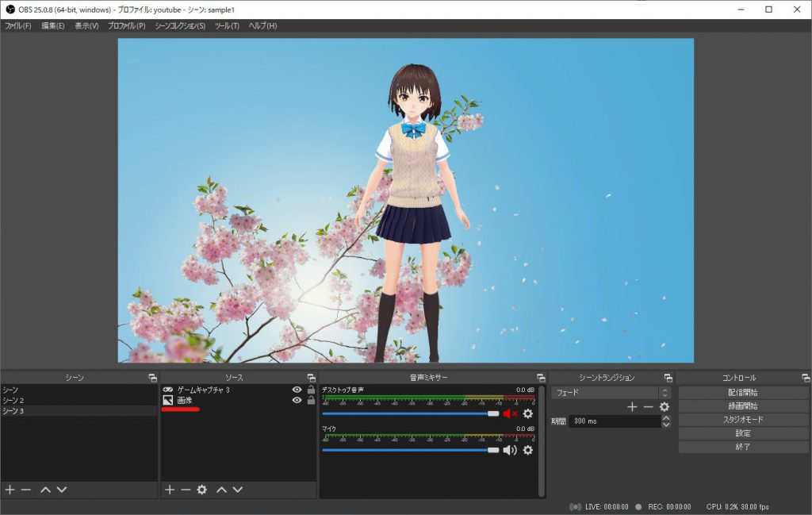The width and height of the screenshot is (812, 515).
Task: Click the デスクトップ音声 volume slider
Action: [410, 413]
